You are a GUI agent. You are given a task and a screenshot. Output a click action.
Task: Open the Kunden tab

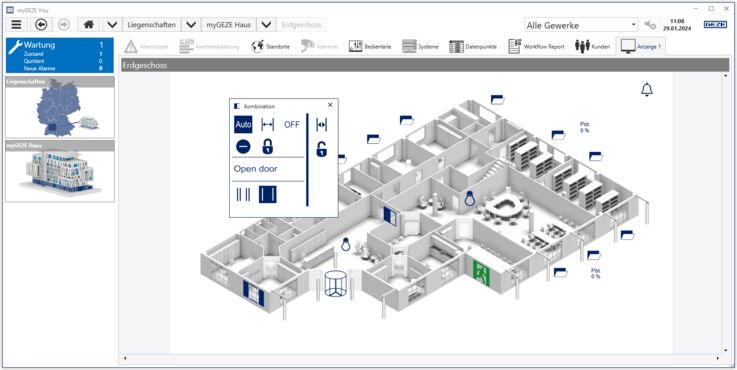pos(592,47)
